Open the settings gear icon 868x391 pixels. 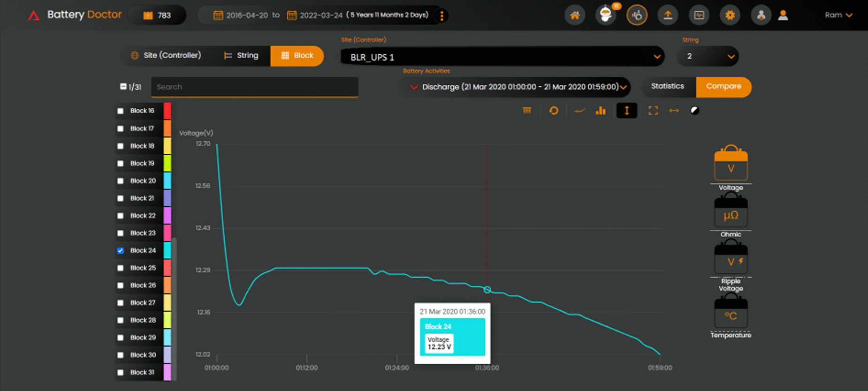[x=730, y=15]
